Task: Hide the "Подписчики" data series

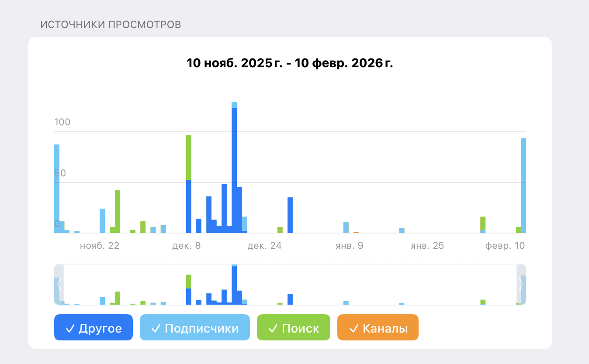Action: 194,328
